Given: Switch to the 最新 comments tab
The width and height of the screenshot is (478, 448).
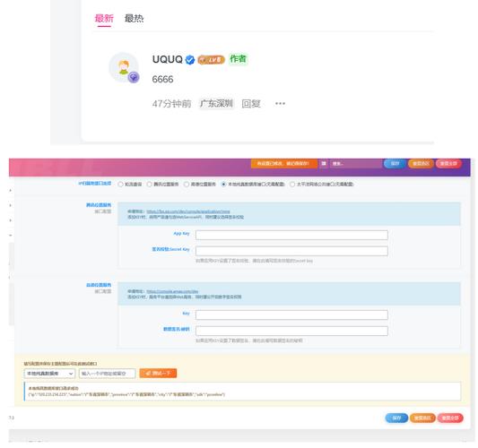Looking at the screenshot, I should click(x=104, y=18).
